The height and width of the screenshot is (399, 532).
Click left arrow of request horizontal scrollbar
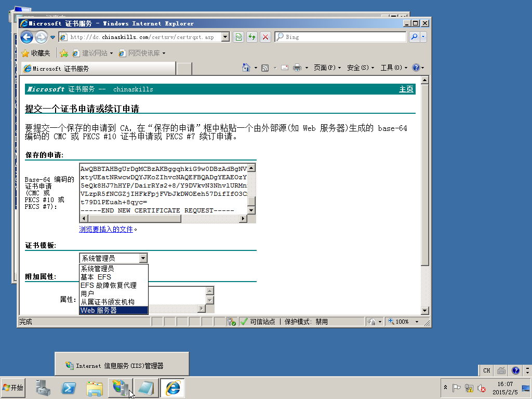click(84, 219)
